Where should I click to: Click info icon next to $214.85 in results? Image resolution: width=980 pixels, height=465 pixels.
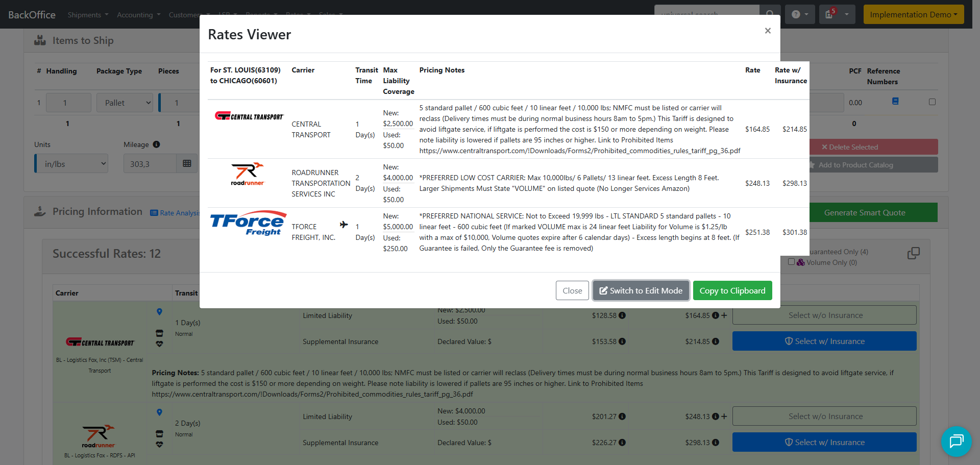click(716, 341)
